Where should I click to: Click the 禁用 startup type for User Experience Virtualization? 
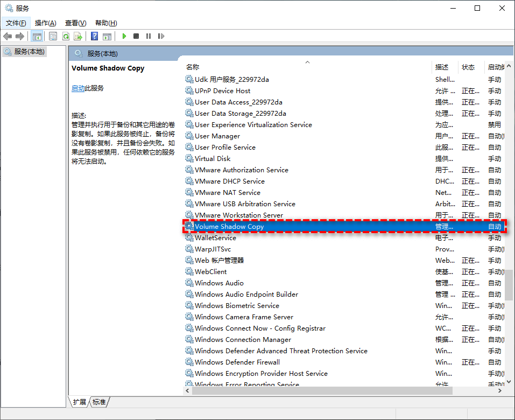click(495, 124)
